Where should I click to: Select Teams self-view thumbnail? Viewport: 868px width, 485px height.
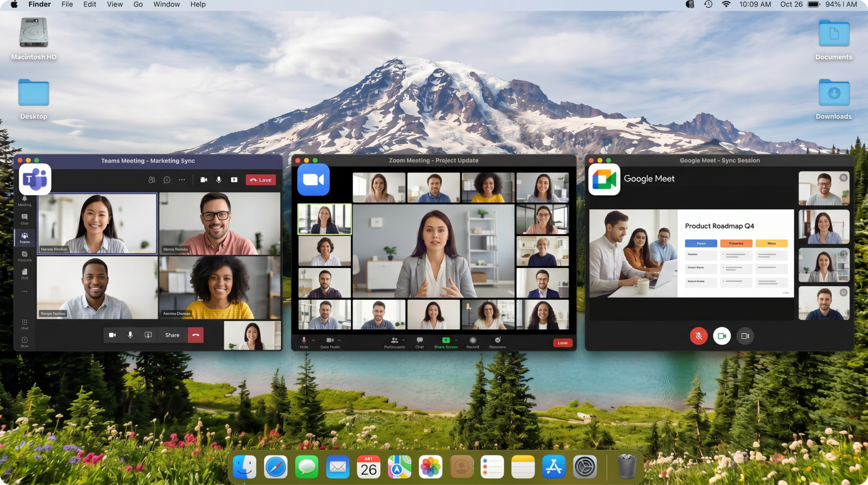pyautogui.click(x=252, y=335)
